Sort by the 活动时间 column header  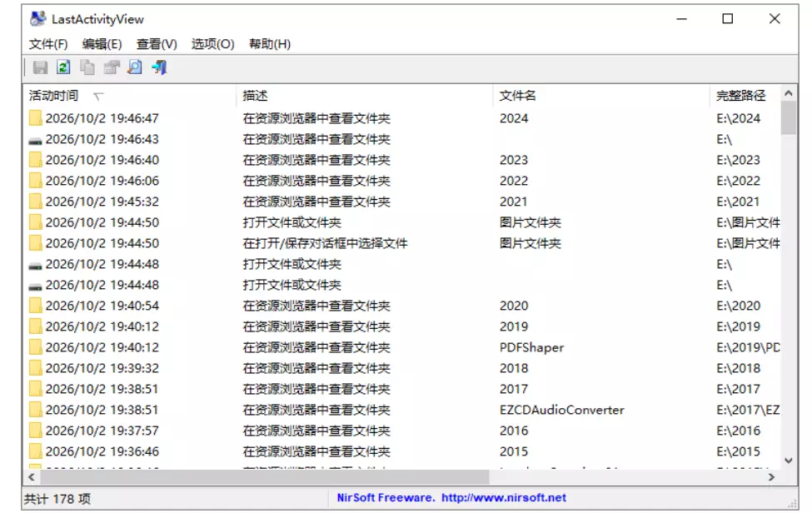pyautogui.click(x=129, y=96)
